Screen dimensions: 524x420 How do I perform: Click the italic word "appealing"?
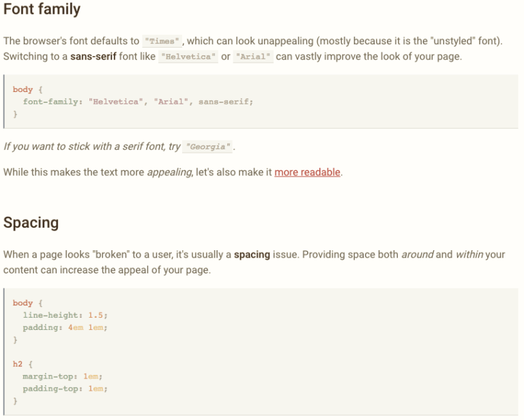pos(169,172)
